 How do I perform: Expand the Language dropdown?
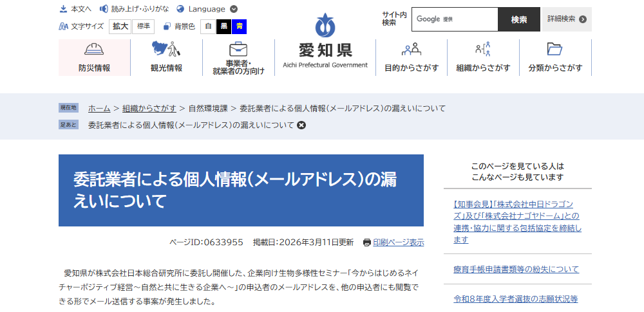click(x=233, y=9)
